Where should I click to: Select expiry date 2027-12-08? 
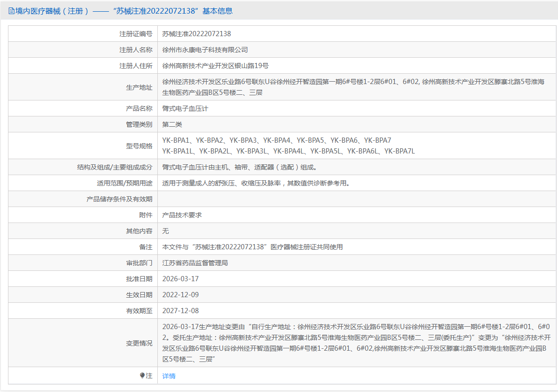(x=180, y=311)
